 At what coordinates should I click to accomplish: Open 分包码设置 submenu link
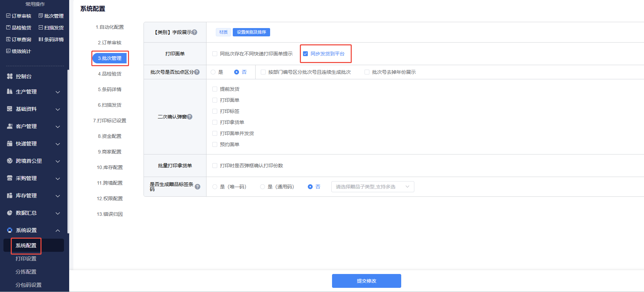point(28,285)
